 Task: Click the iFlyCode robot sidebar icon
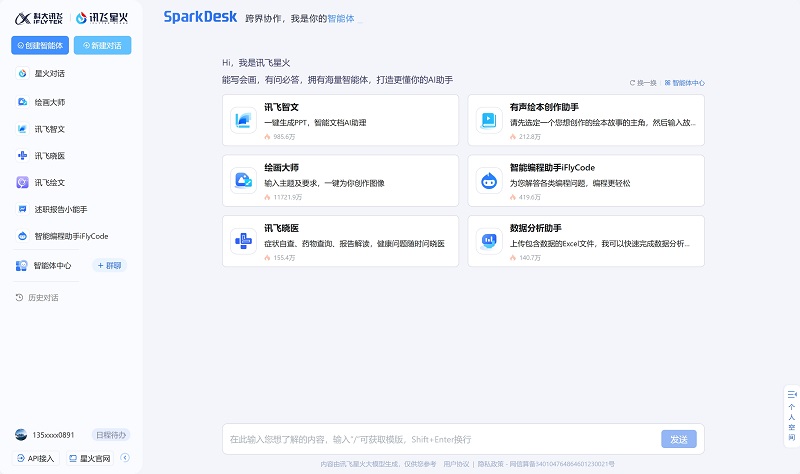[x=22, y=236]
